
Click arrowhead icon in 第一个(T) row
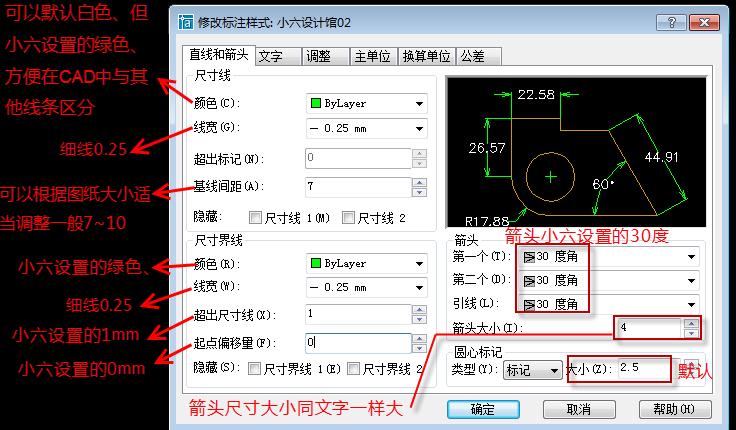pos(529,257)
